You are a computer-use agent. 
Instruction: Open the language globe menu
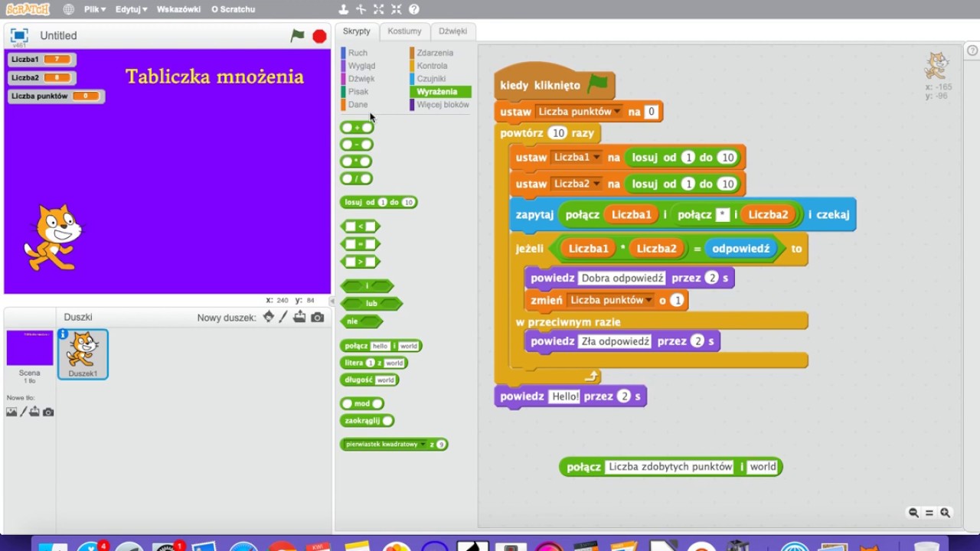[x=69, y=9]
